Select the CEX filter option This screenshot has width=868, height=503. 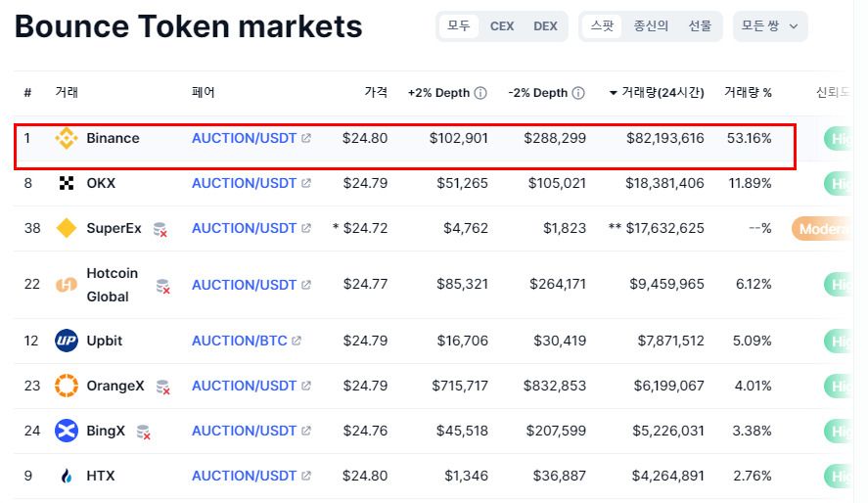(502, 26)
